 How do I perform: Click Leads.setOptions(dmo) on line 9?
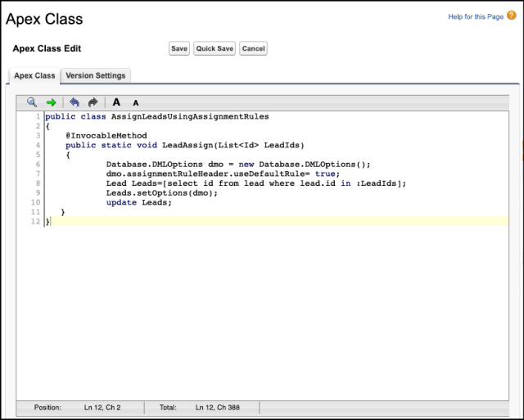click(x=162, y=193)
